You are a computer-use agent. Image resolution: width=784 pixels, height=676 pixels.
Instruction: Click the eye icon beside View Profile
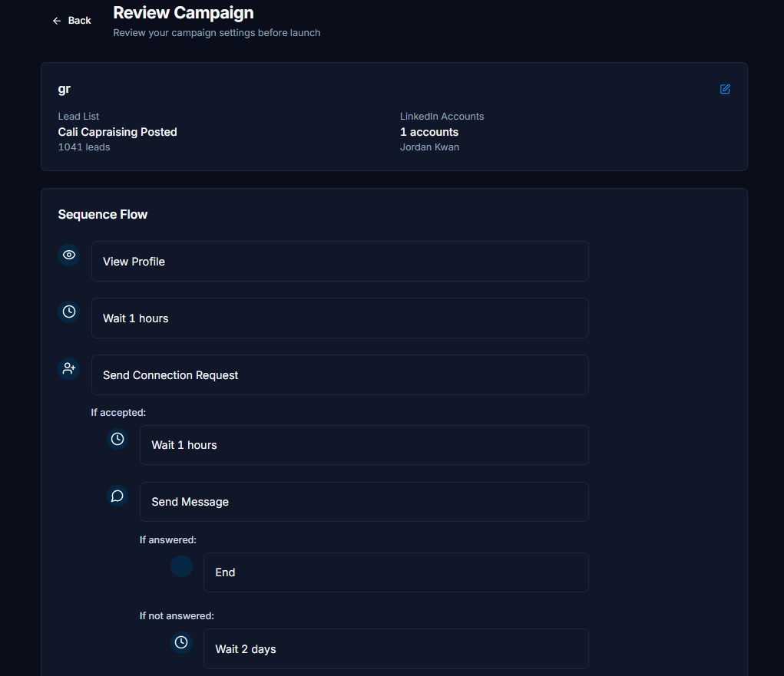point(69,255)
